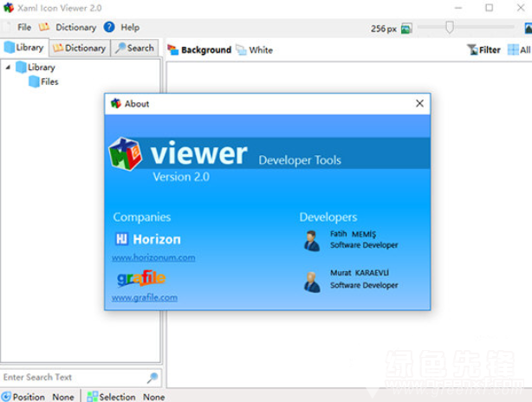Click the viewer cube logo in About
Image resolution: width=532 pixels, height=402 pixels.
[125, 153]
